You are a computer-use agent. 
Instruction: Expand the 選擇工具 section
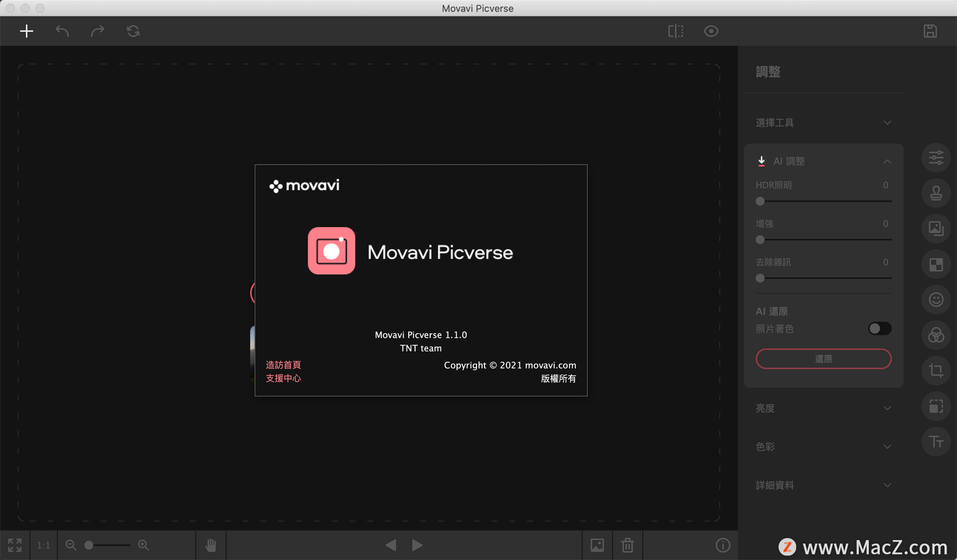pos(823,123)
